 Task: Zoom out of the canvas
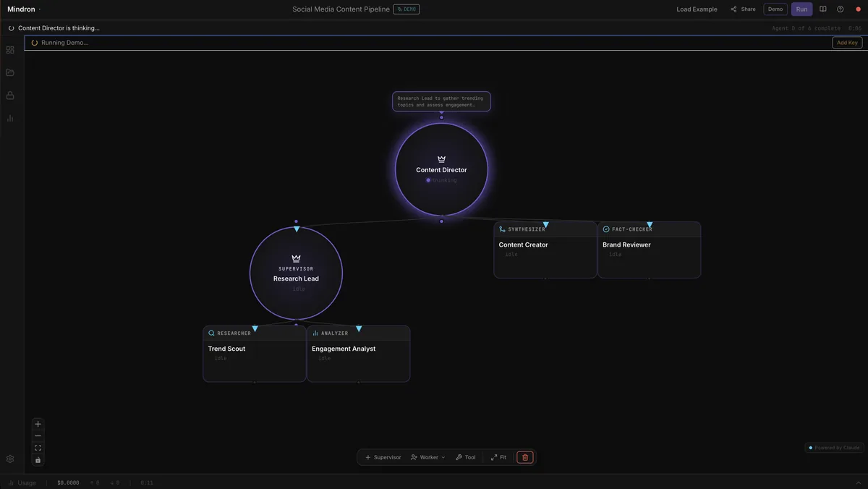click(x=38, y=436)
